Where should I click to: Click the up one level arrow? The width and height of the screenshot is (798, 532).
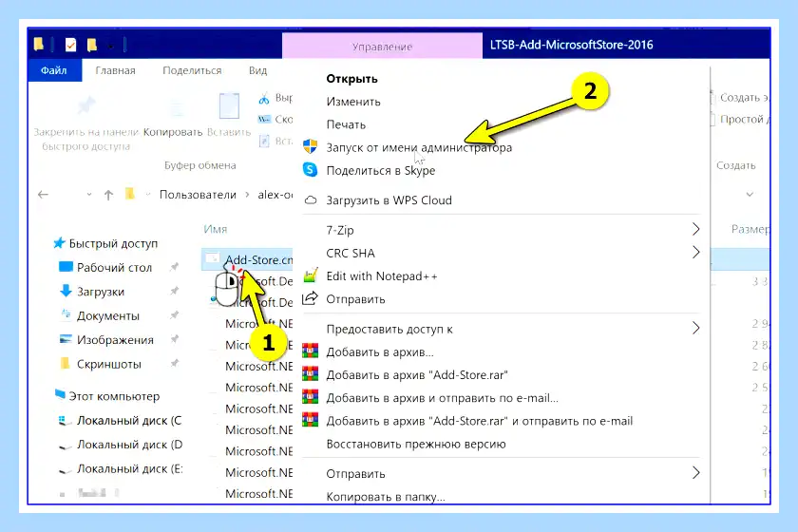(108, 195)
